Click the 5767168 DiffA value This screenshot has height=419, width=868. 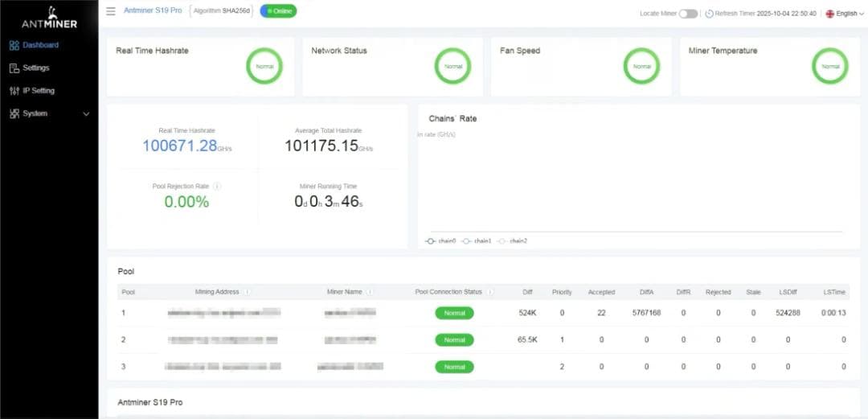[646, 313]
